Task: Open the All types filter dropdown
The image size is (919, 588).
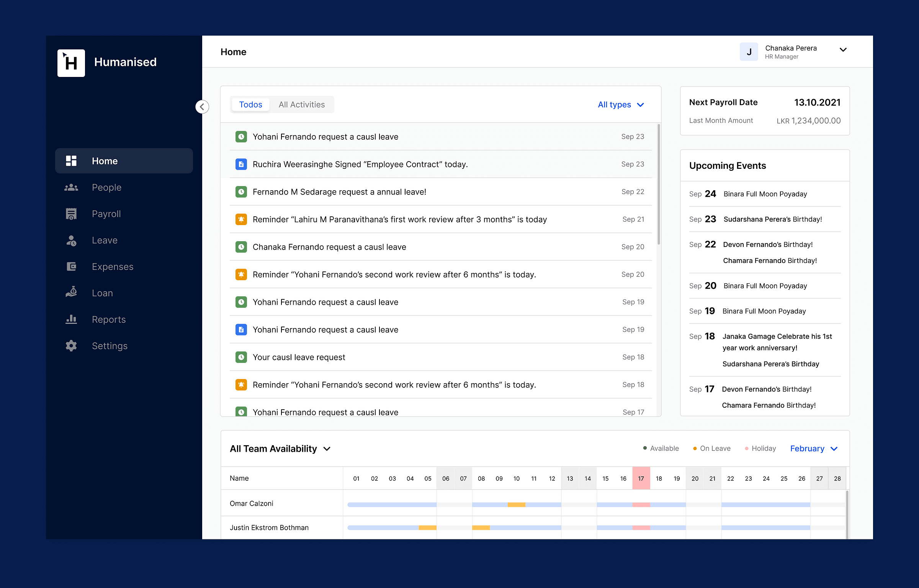Action: coord(621,105)
